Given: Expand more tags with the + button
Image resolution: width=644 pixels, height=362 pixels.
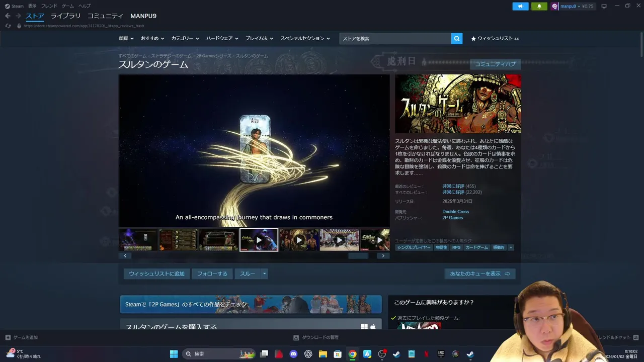Looking at the screenshot, I should pos(511,247).
